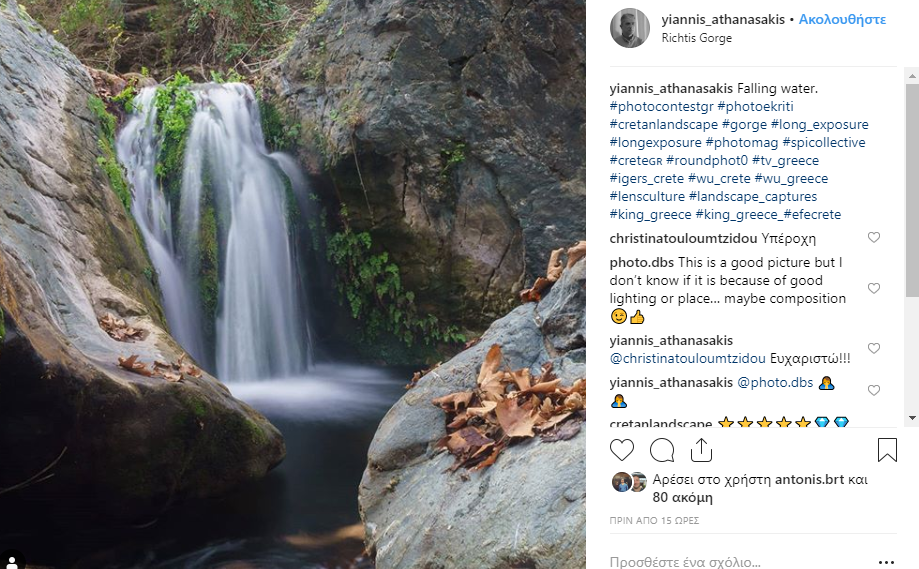919x569 pixels.
Task: Like the Ευχαριστώ!!! reply comment
Action: (874, 348)
